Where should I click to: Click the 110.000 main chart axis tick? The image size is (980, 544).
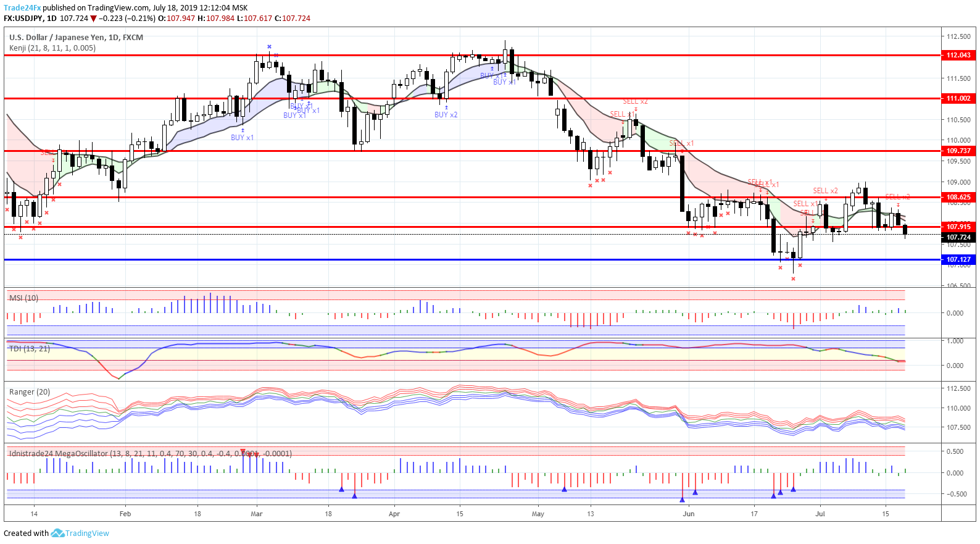point(958,140)
